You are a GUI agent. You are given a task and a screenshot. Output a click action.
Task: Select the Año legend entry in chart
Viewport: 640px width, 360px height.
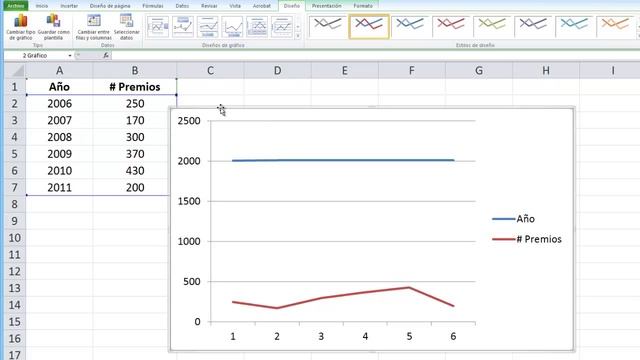513,219
